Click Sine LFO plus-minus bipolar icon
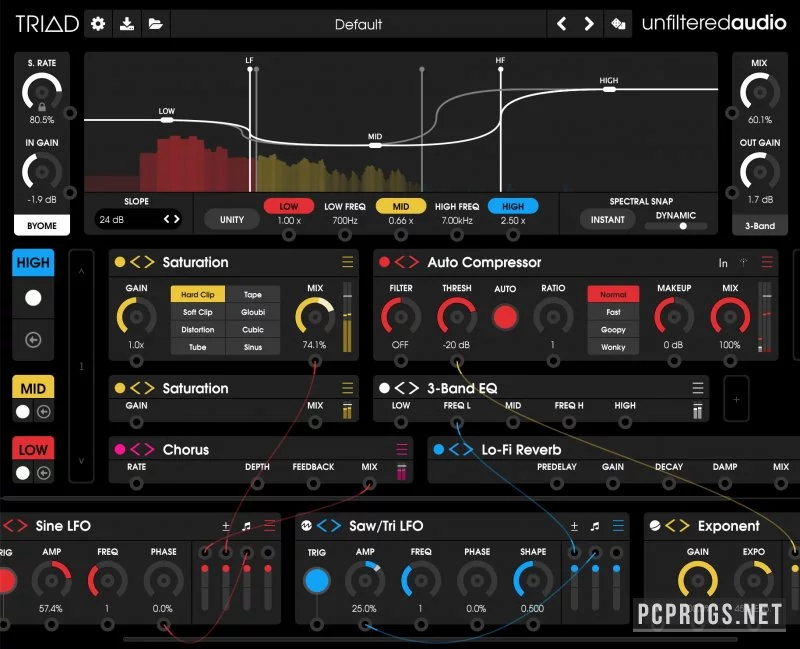Screen dimensions: 800x649 point(226,526)
